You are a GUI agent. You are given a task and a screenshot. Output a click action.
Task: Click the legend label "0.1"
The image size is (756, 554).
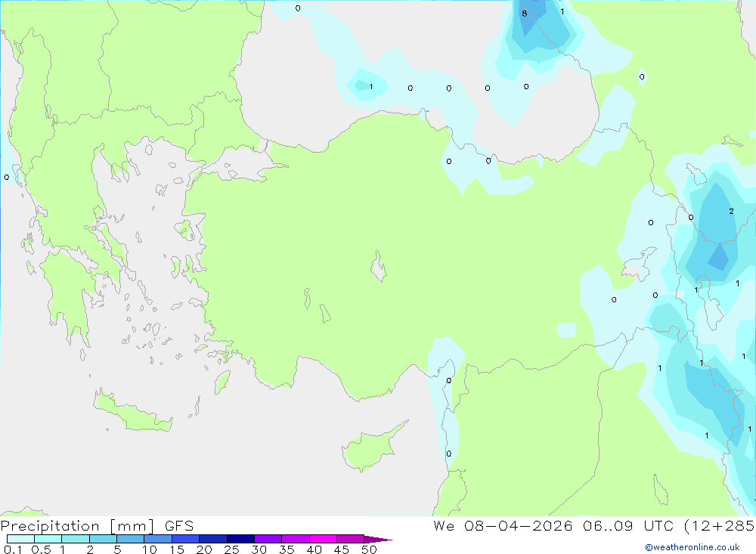(x=13, y=549)
